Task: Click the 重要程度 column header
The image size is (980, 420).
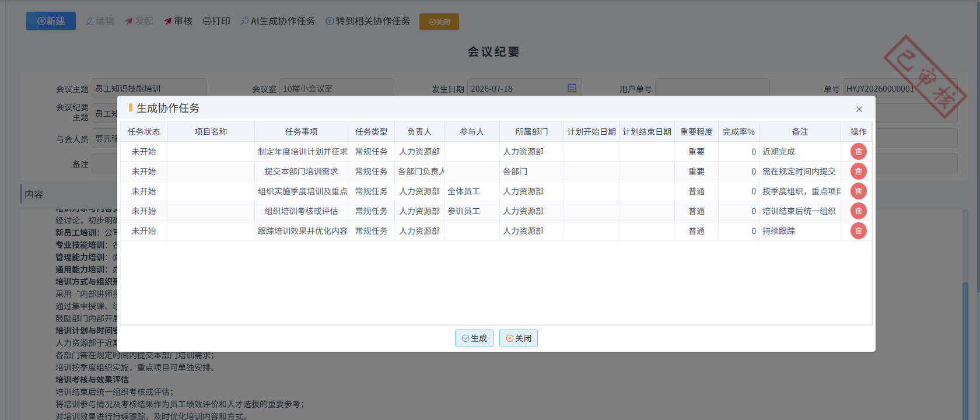Action: click(x=696, y=132)
